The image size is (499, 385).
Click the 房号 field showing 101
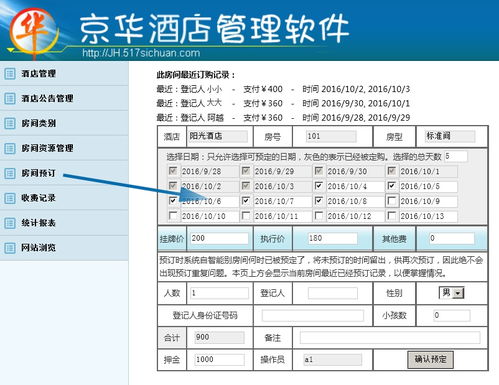point(331,136)
